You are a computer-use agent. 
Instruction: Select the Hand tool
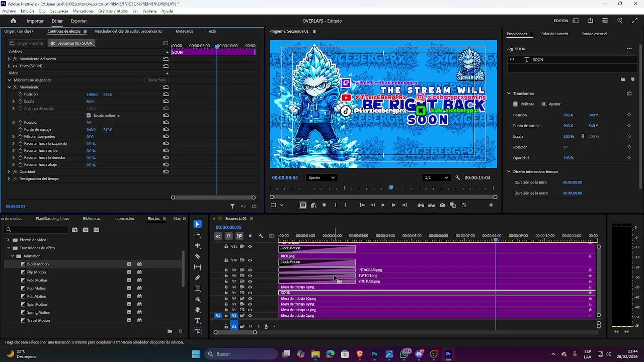click(198, 310)
